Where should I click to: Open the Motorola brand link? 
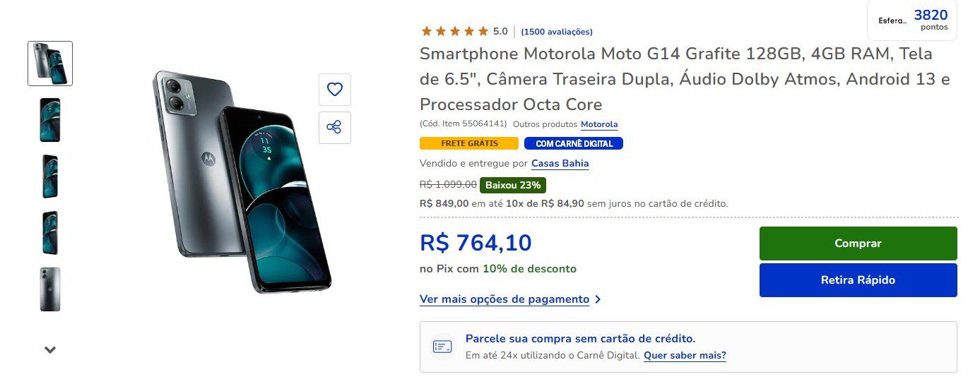click(x=599, y=124)
